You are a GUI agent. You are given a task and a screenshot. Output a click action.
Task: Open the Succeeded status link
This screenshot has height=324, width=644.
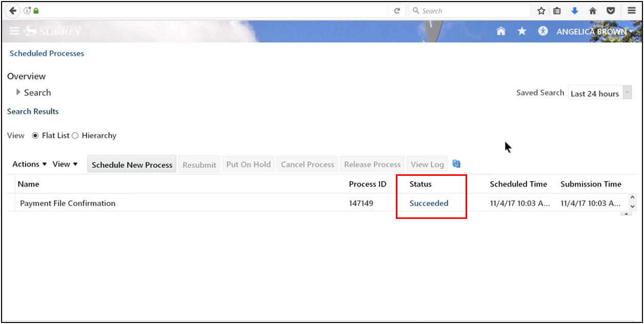click(x=429, y=203)
